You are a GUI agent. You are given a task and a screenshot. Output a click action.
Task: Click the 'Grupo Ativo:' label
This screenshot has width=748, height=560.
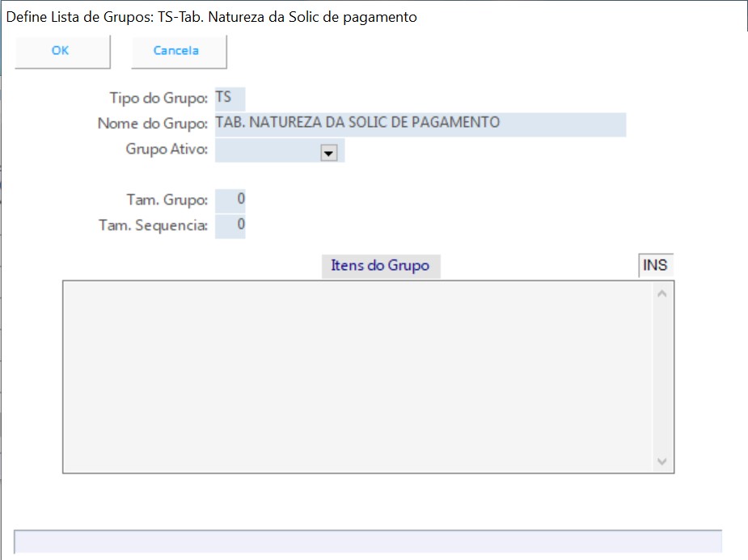click(167, 150)
